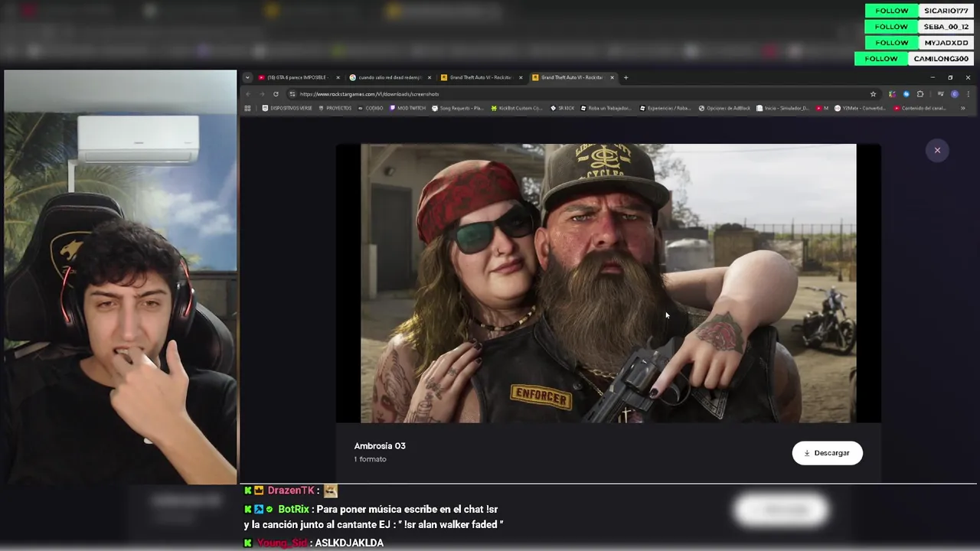Image resolution: width=980 pixels, height=551 pixels.
Task: Reload the Rockstar Games page
Action: [276, 94]
